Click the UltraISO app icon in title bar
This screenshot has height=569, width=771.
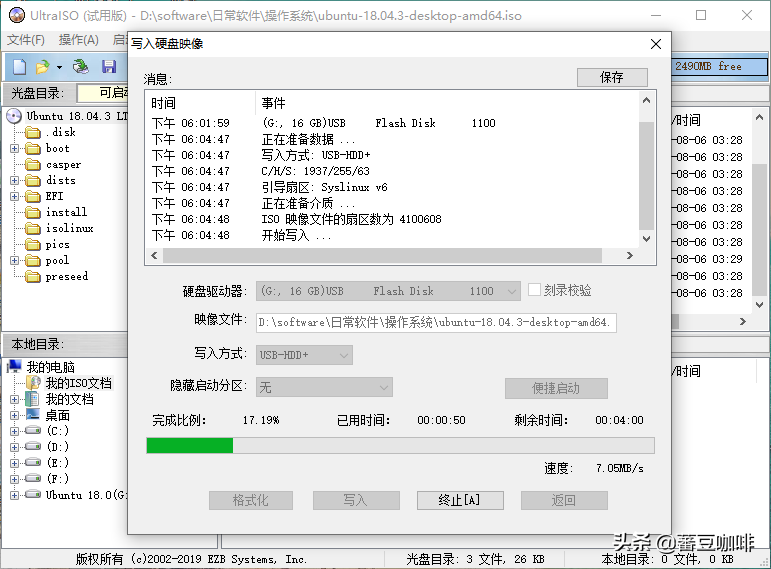[x=17, y=15]
